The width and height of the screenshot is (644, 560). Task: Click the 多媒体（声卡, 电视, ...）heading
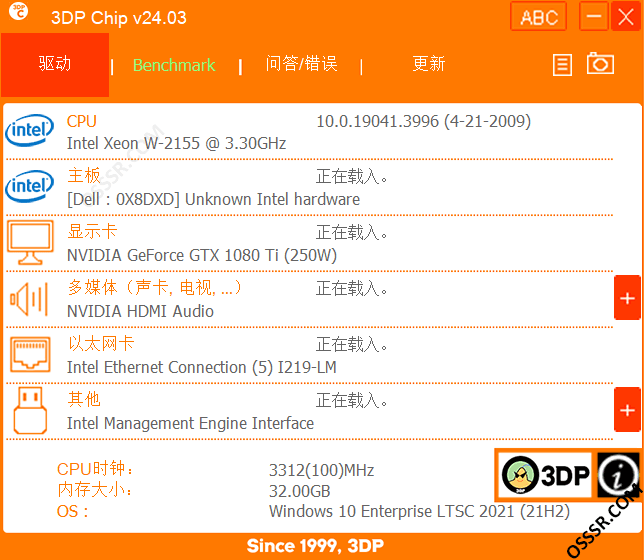click(154, 287)
